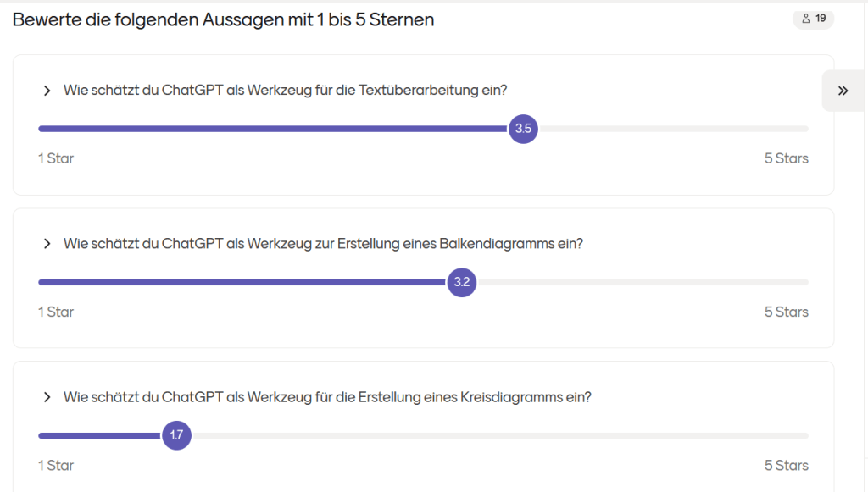
Task: Click "5 Stars" label under Textüberarbeitung slider
Action: pyautogui.click(x=786, y=158)
